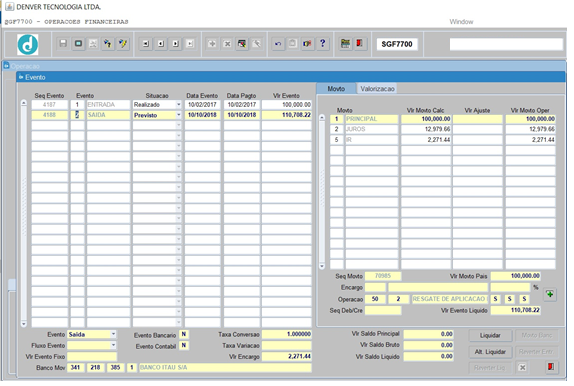Open the Situacao dropdown showing Realizado

tap(178, 105)
